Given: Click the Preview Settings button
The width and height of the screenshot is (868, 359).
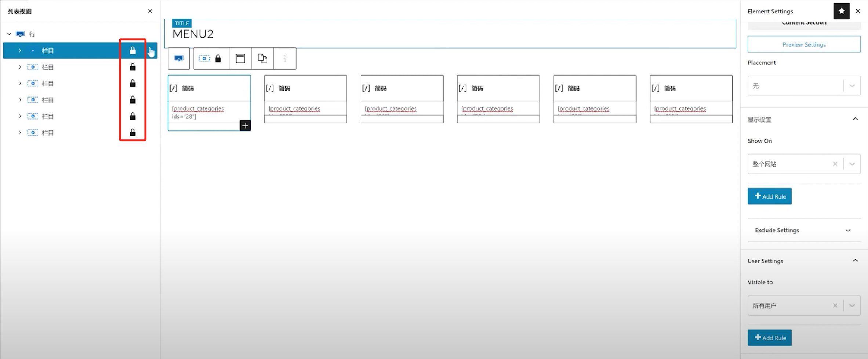Looking at the screenshot, I should click(x=804, y=44).
